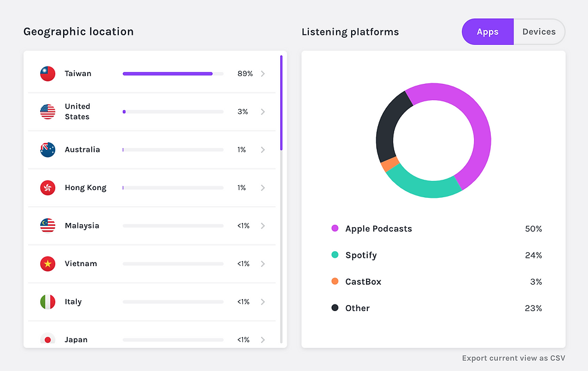This screenshot has height=371, width=588.
Task: Click the Listening platforms heading
Action: point(350,32)
